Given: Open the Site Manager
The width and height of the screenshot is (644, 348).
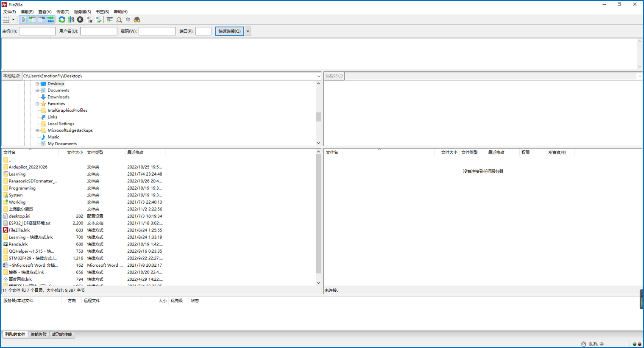Looking at the screenshot, I should click(x=6, y=19).
